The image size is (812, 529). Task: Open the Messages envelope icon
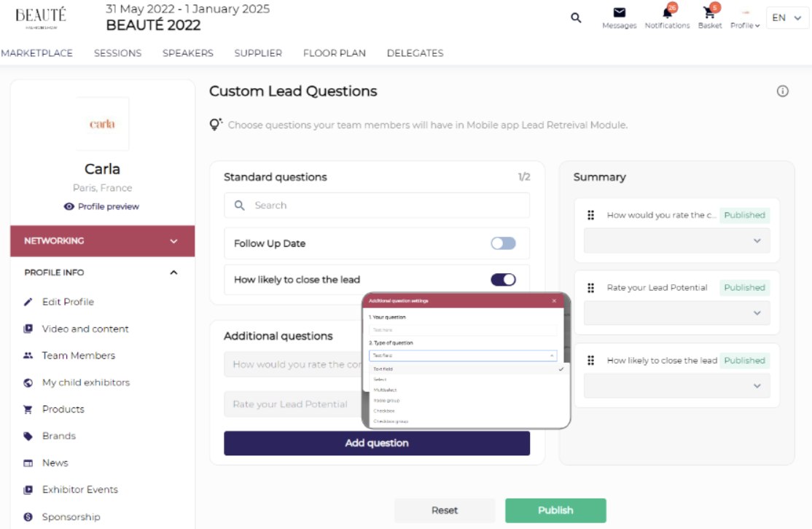coord(619,13)
